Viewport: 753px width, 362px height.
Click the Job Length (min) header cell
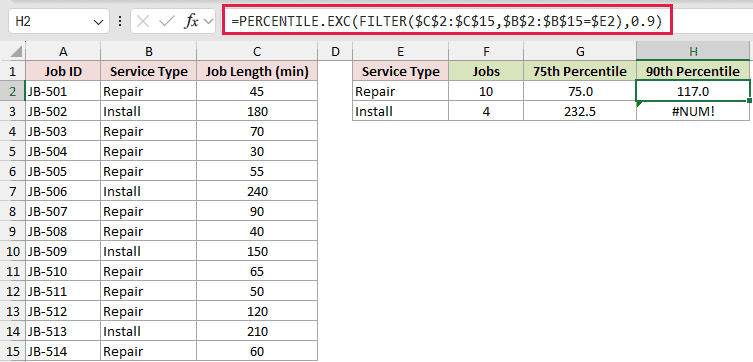tap(257, 72)
